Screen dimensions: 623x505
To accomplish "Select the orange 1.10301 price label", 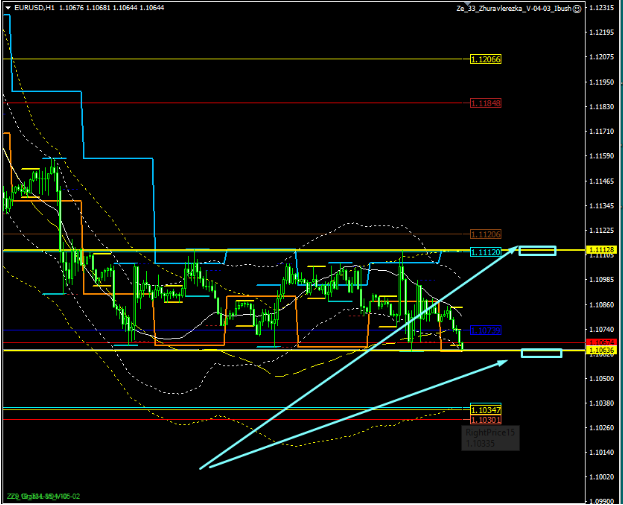I will click(485, 419).
